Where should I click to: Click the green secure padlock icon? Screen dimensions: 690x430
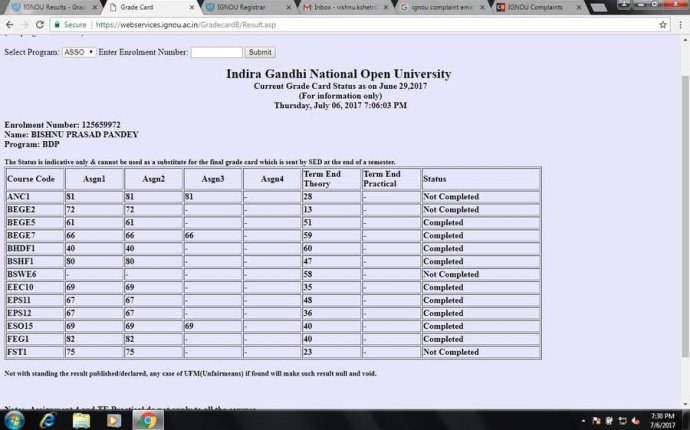tap(57, 25)
